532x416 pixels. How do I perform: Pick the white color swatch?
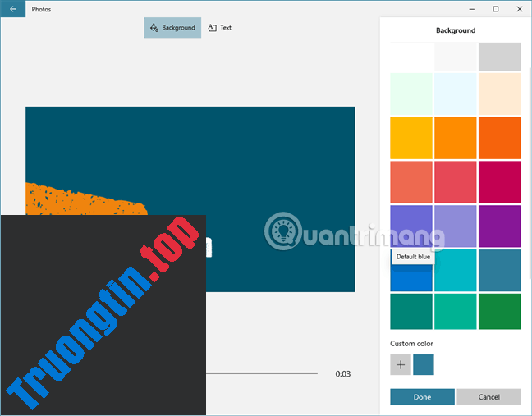click(410, 57)
